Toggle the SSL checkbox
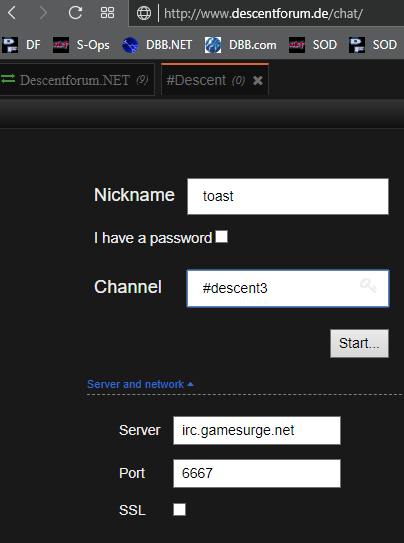 179,509
